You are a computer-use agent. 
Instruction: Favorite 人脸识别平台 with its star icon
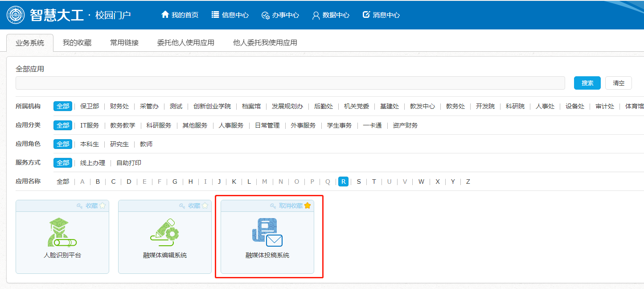[103, 206]
